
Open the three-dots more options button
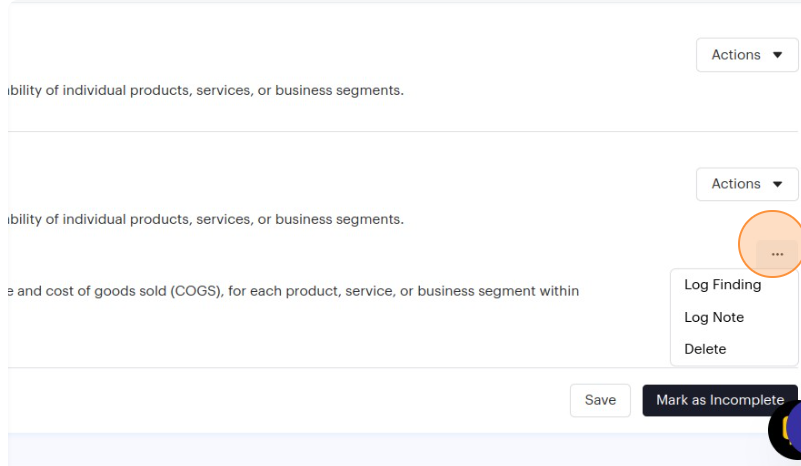(777, 254)
